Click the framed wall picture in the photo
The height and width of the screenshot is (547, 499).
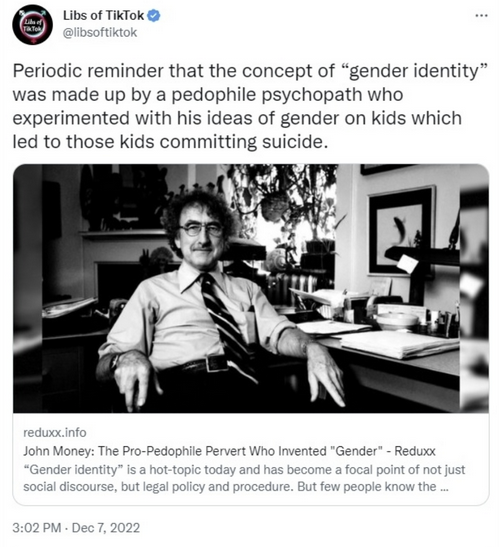coord(401,230)
